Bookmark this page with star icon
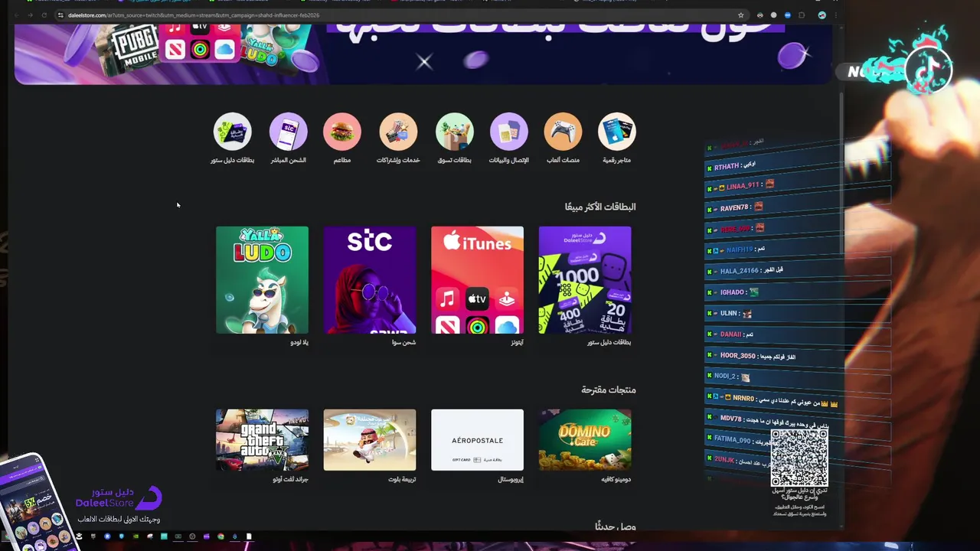 (x=740, y=15)
